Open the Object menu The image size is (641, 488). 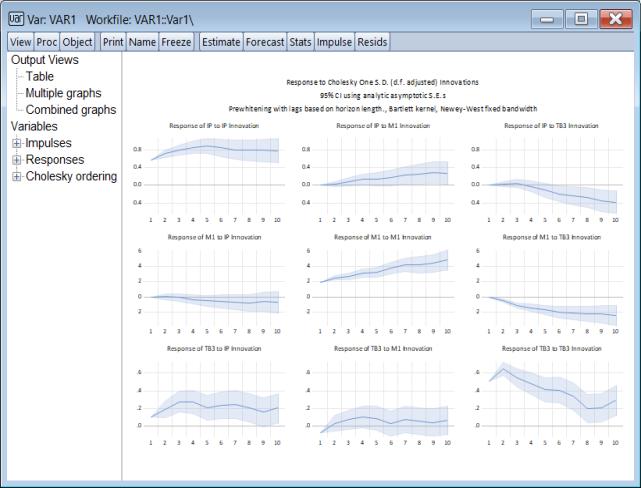[x=77, y=42]
